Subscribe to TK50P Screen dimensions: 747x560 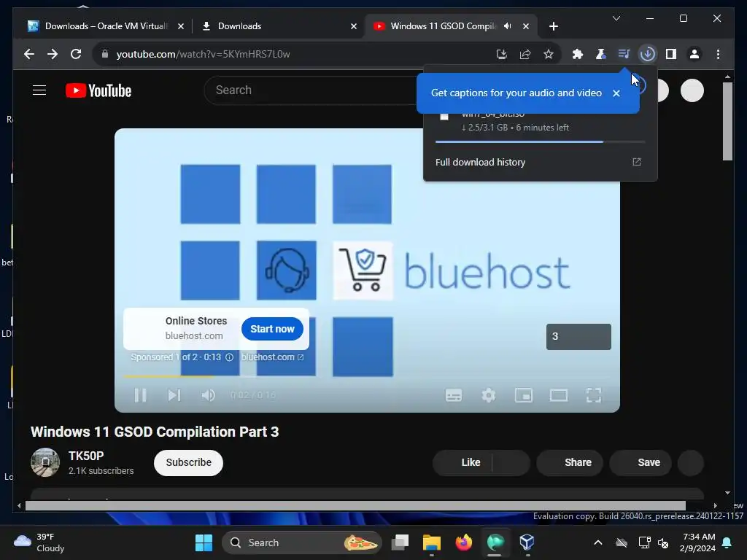coord(188,463)
